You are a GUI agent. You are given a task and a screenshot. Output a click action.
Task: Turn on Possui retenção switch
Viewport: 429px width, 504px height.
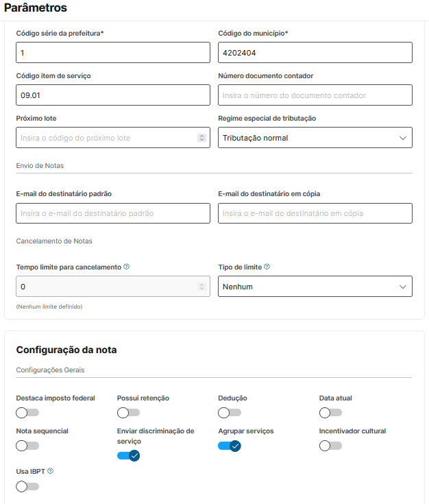(128, 413)
